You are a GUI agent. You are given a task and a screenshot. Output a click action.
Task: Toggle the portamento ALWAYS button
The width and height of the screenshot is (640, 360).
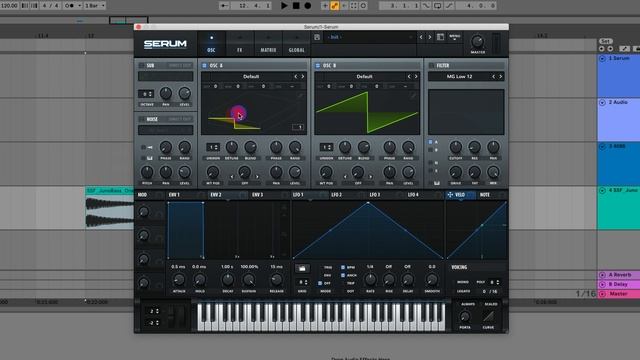pyautogui.click(x=468, y=304)
